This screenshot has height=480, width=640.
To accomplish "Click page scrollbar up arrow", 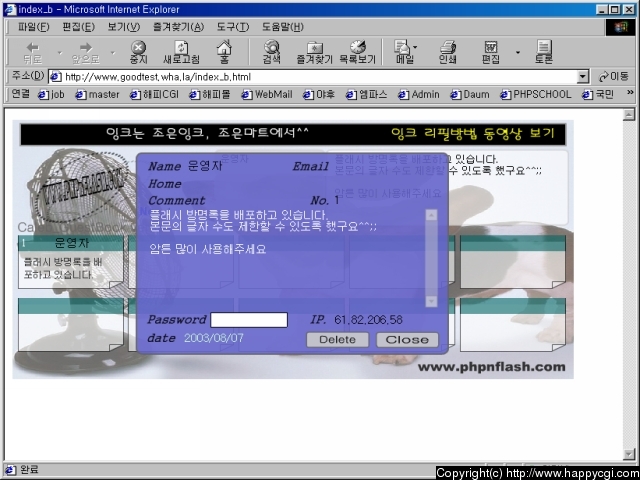I will point(629,115).
